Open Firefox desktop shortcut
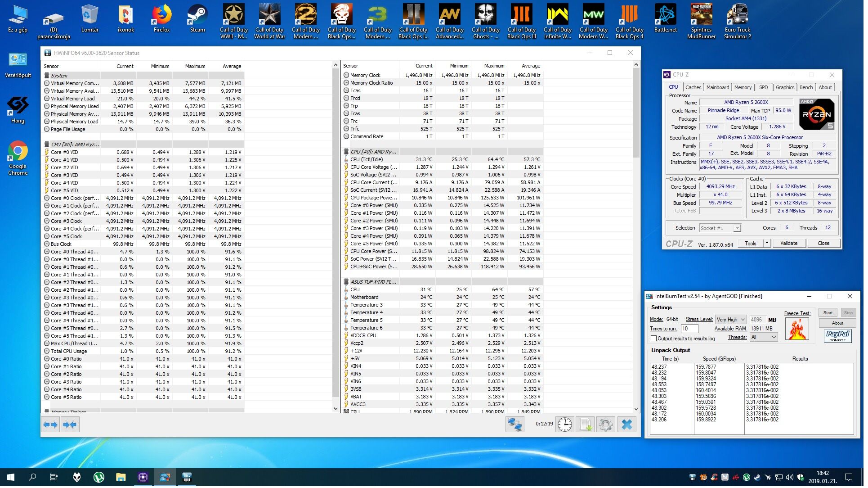This screenshot has width=868, height=488. click(x=162, y=19)
